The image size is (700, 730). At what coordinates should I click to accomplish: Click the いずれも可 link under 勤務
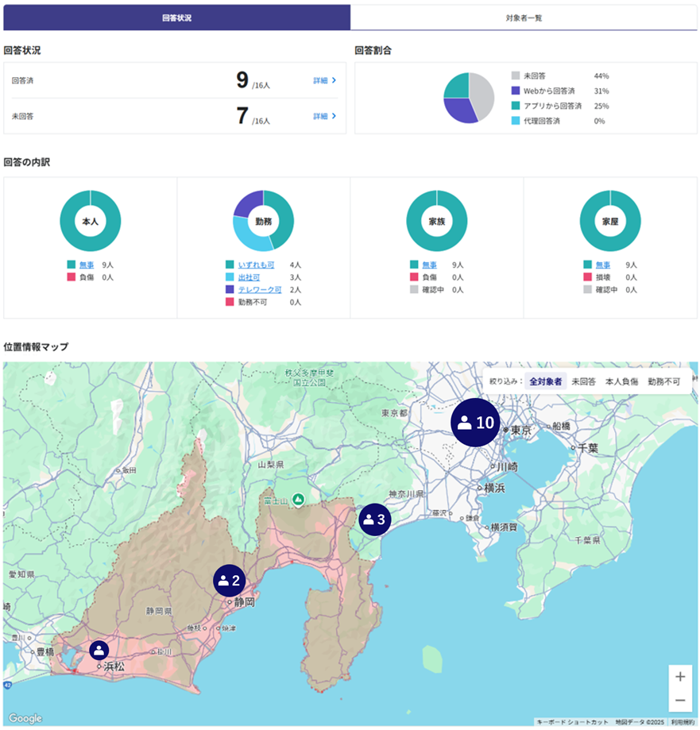256,265
